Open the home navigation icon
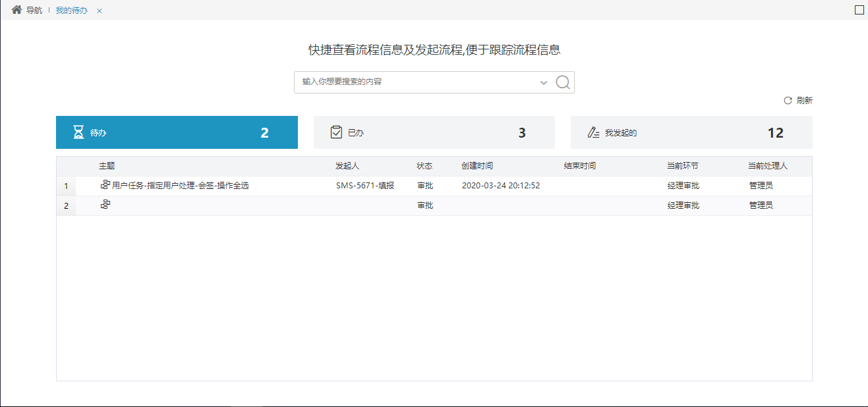Viewport: 868px width, 407px height. 17,10
